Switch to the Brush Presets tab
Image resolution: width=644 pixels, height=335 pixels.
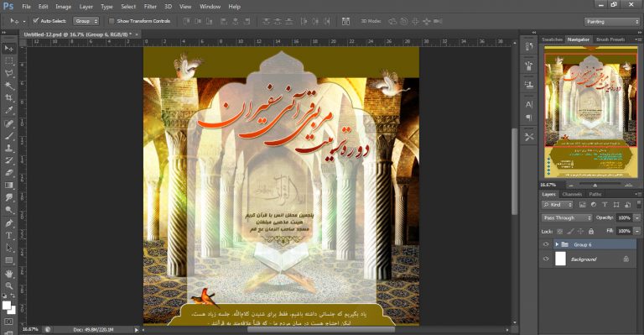click(x=610, y=39)
